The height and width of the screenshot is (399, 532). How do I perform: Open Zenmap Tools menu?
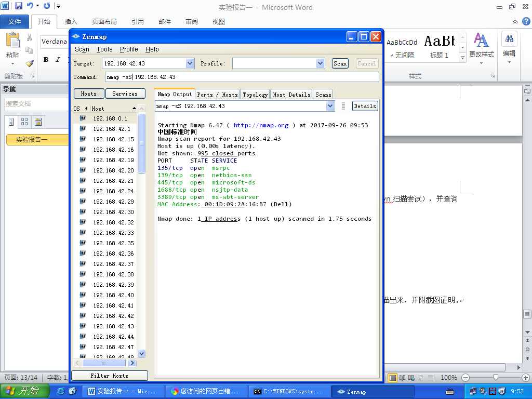coord(104,49)
